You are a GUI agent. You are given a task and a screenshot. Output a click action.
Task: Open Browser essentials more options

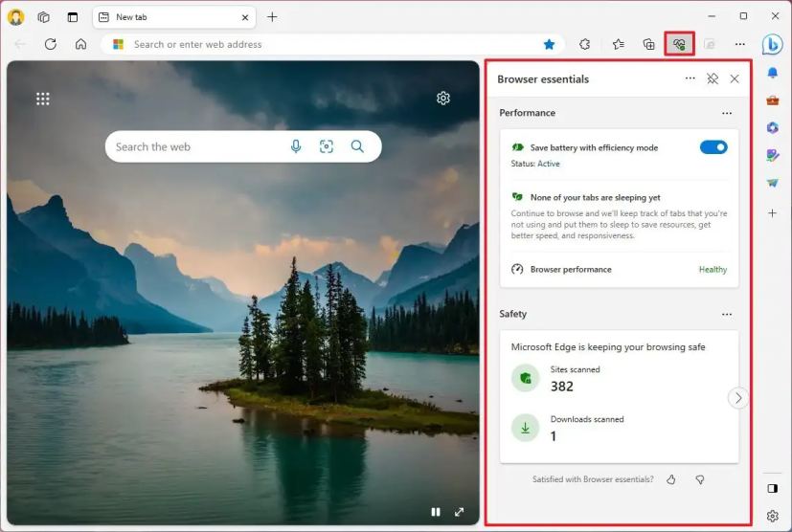coord(690,78)
